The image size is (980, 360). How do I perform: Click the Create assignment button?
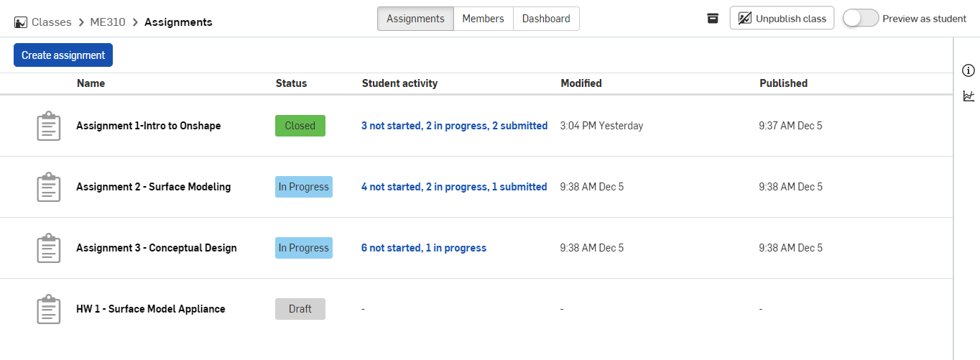[63, 55]
